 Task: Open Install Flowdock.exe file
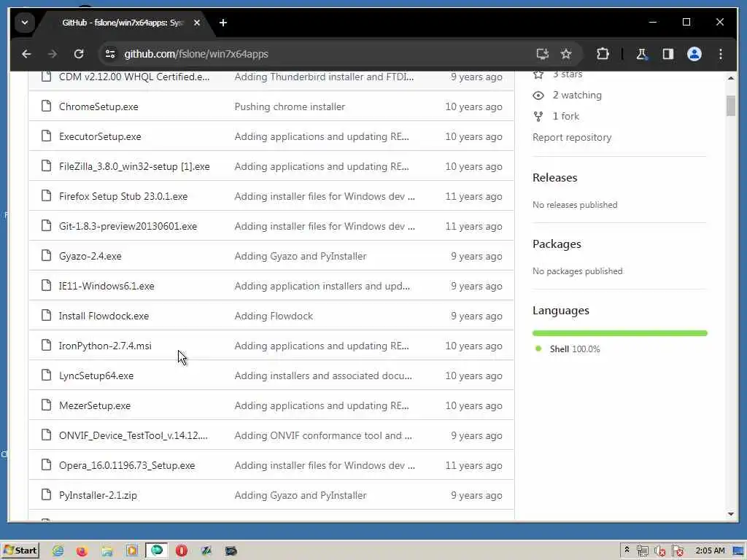[x=104, y=316]
